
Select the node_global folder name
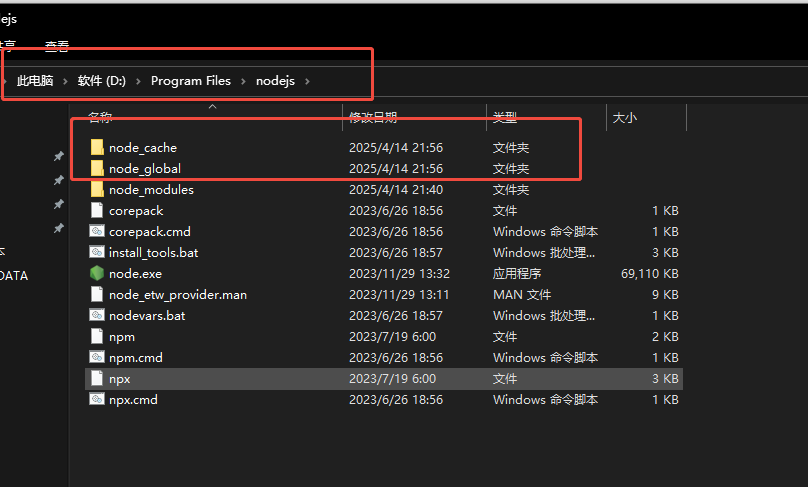pyautogui.click(x=145, y=169)
